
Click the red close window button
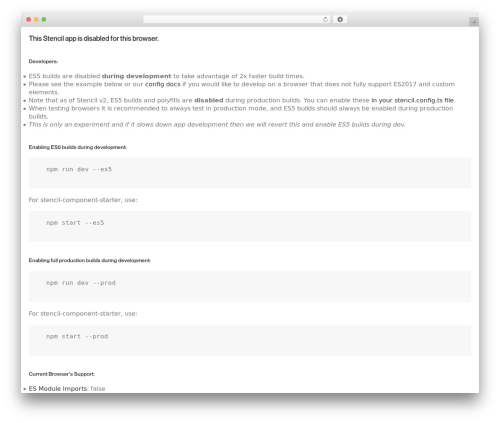coord(29,19)
